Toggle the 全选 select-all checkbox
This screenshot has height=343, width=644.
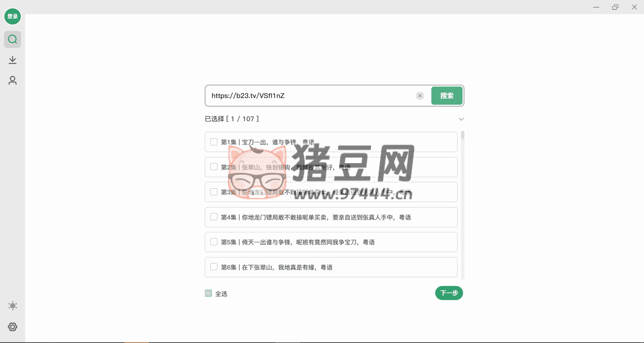208,293
